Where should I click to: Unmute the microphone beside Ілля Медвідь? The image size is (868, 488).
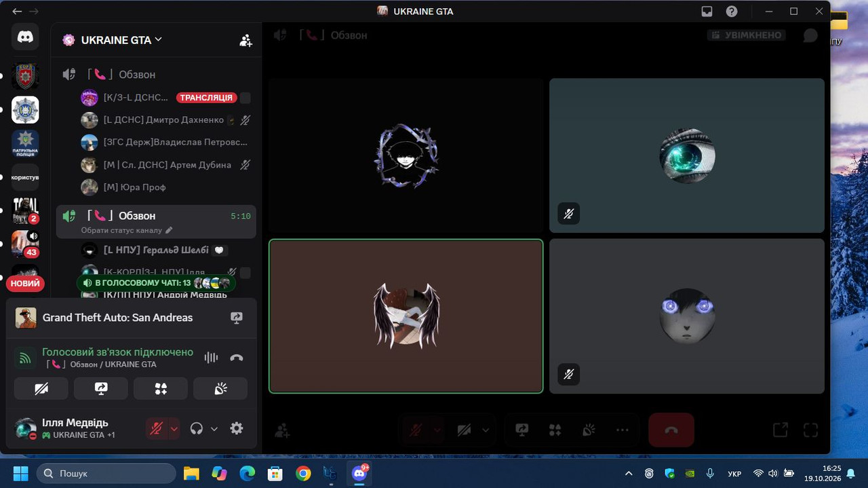point(156,428)
